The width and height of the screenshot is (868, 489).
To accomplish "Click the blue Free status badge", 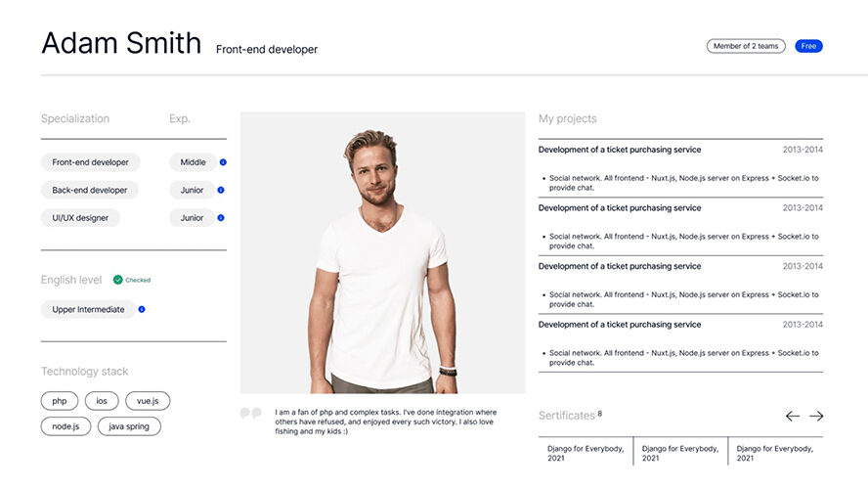I will [x=808, y=46].
